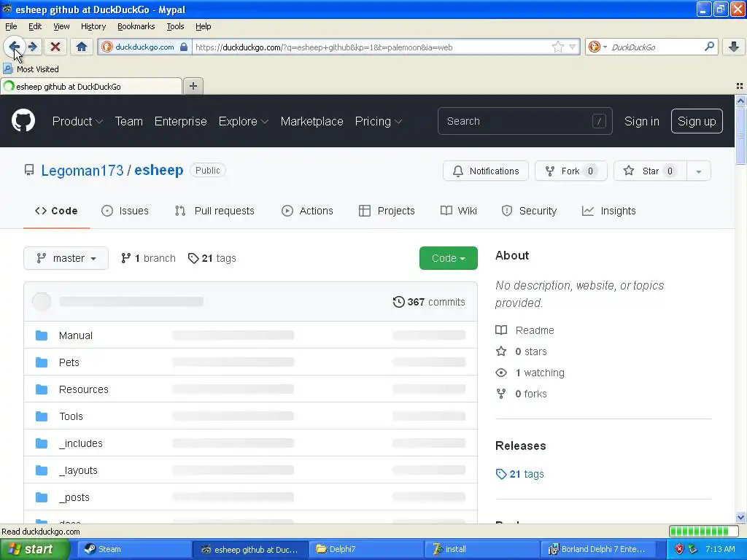Click the 1 branch link
The width and height of the screenshot is (747, 560).
pyautogui.click(x=148, y=258)
